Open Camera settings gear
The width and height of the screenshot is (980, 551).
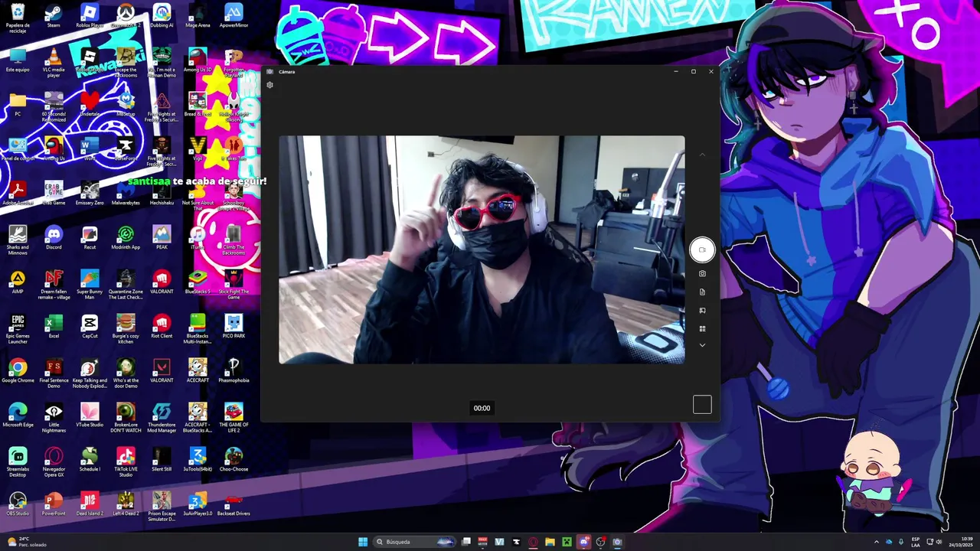[x=269, y=85]
